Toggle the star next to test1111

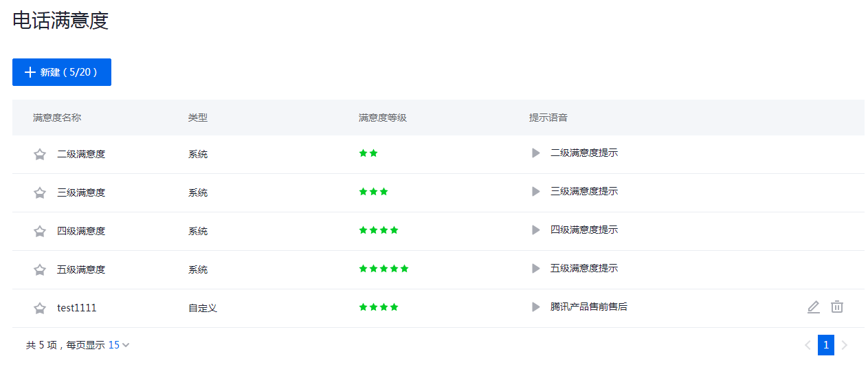pyautogui.click(x=40, y=309)
